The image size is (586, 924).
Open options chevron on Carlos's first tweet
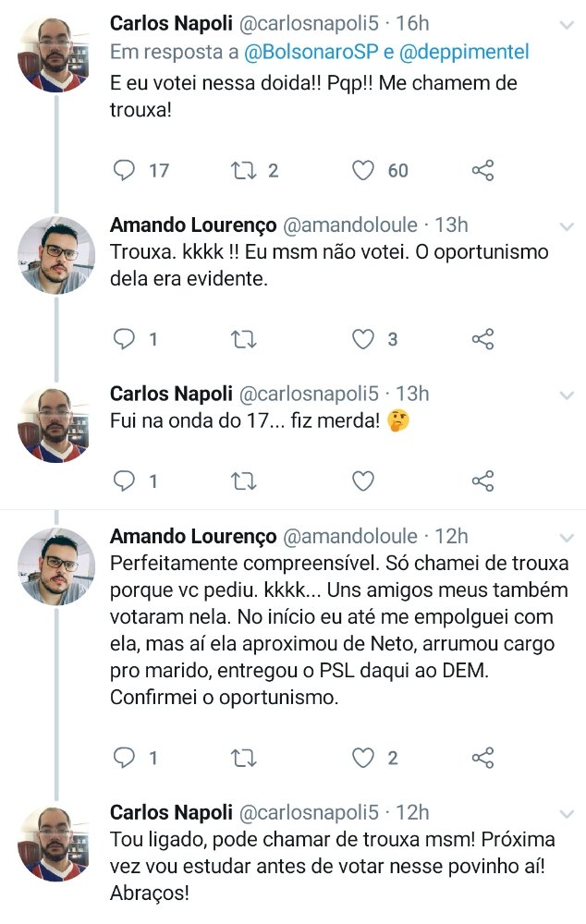(x=566, y=25)
